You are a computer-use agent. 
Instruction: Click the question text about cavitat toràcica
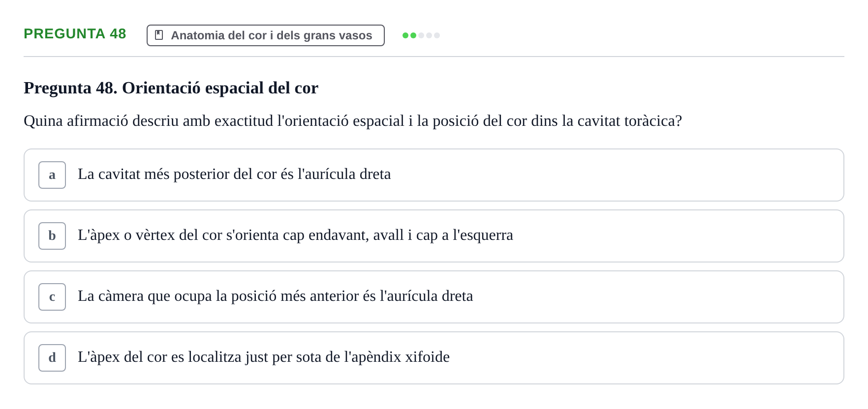point(353,121)
